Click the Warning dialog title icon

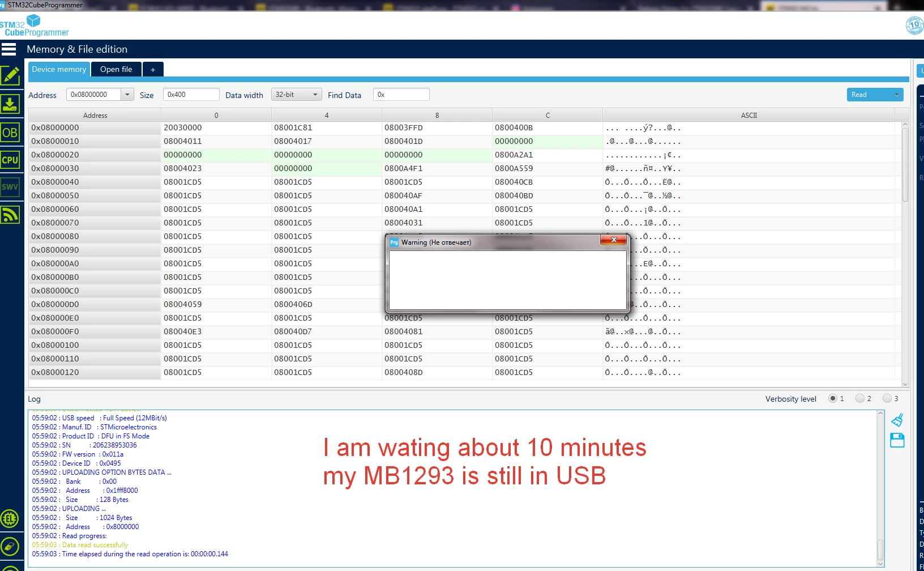[x=394, y=242]
